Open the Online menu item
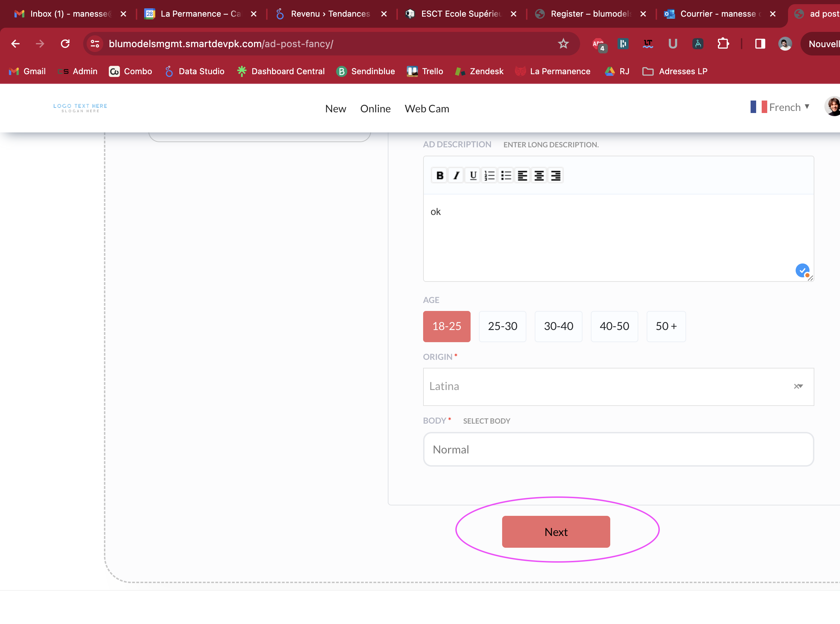Image resolution: width=840 pixels, height=624 pixels. click(x=375, y=109)
